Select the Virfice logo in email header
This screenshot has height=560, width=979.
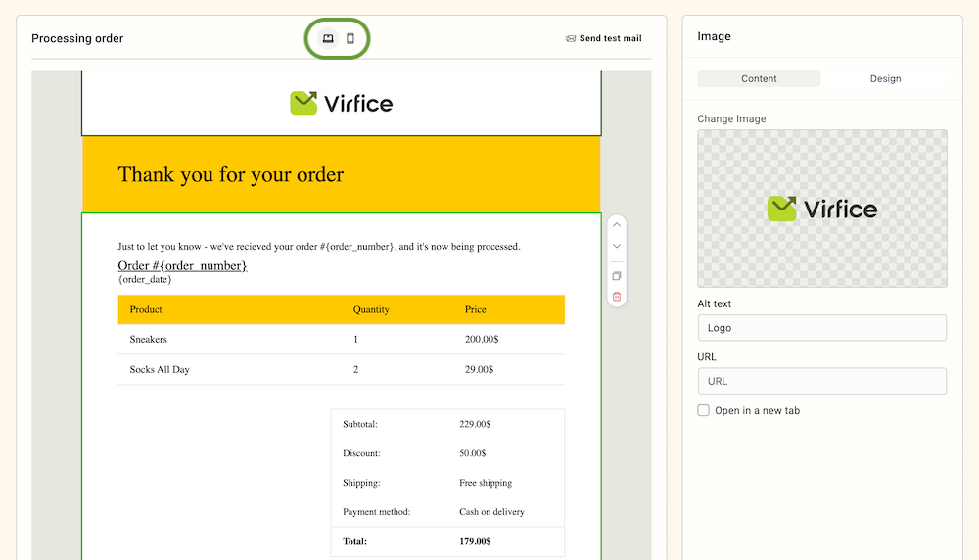click(x=342, y=103)
